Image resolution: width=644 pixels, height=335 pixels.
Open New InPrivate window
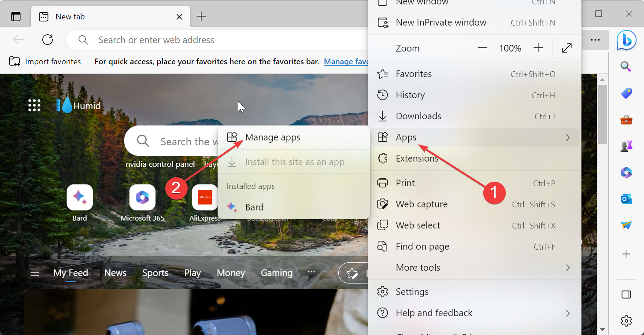pos(474,22)
